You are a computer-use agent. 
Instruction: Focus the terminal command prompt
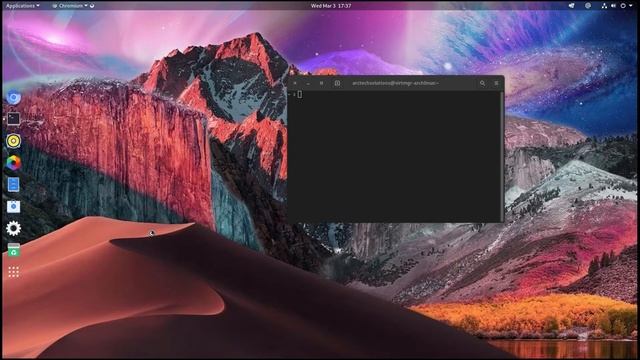point(300,95)
